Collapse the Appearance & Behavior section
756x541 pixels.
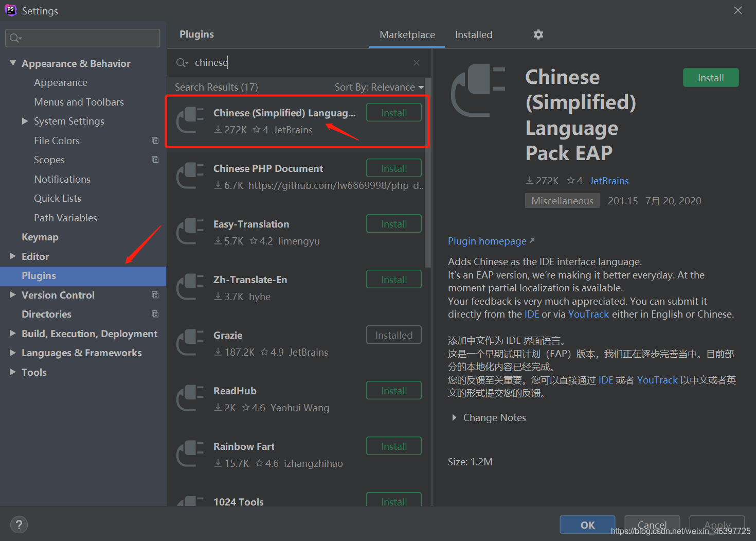pos(13,63)
